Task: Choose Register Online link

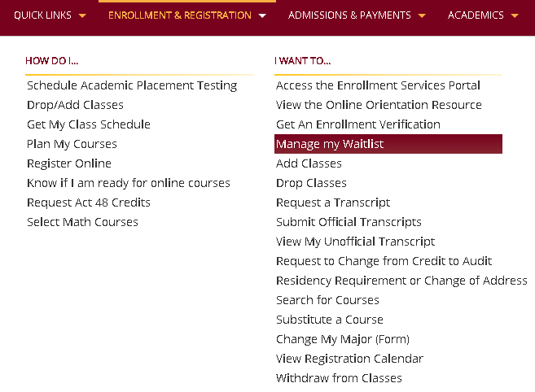Action: pos(69,163)
